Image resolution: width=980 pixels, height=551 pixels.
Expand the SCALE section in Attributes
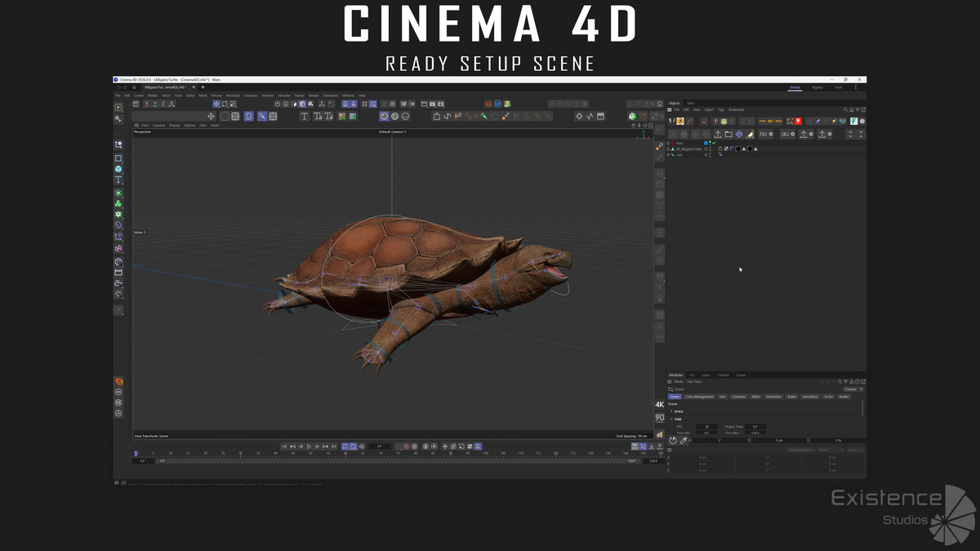[671, 411]
